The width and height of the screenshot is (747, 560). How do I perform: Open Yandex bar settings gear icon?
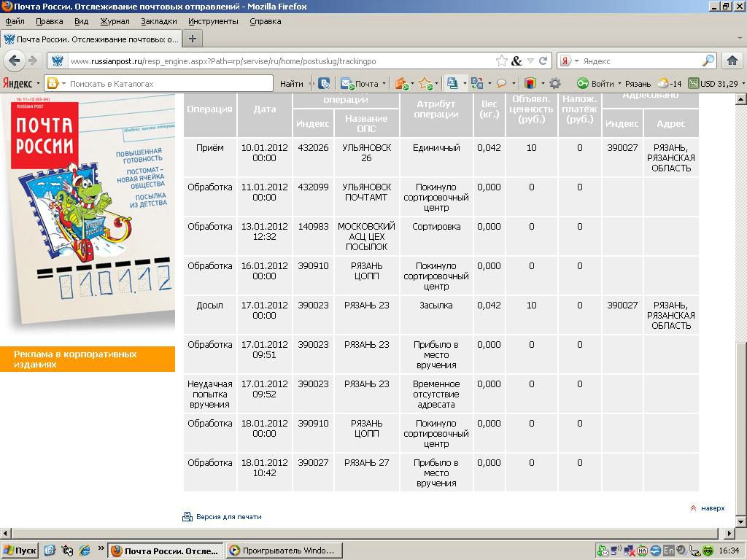click(x=555, y=84)
